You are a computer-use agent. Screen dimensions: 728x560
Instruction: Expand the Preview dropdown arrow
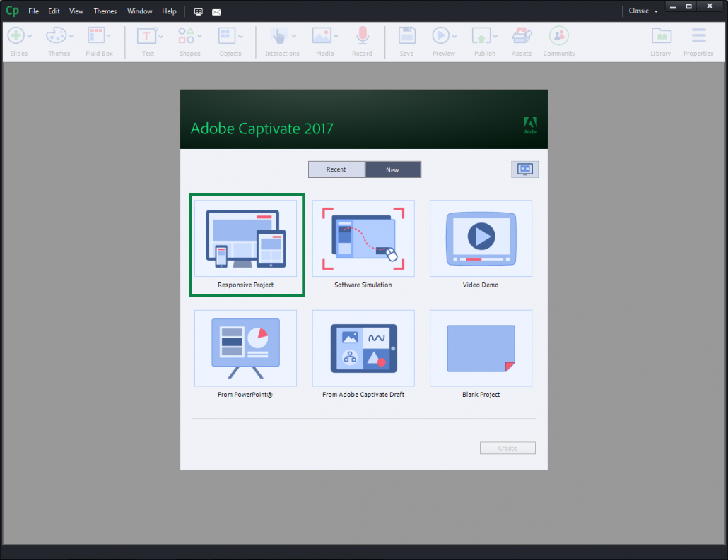pyautogui.click(x=454, y=36)
